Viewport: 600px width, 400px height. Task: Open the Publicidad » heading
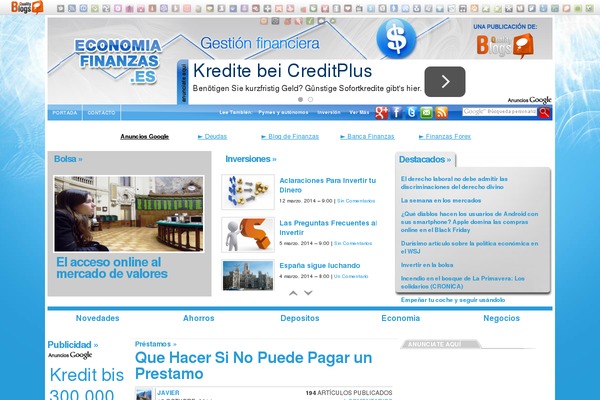coord(73,345)
